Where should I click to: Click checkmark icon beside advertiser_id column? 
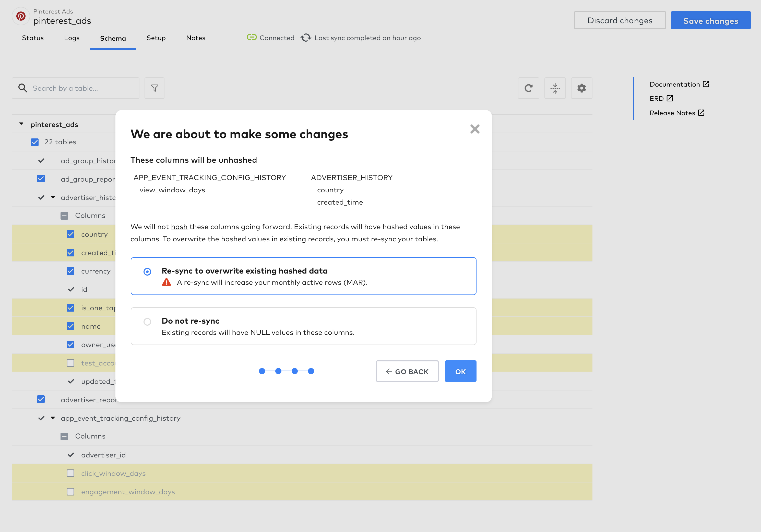[71, 455]
